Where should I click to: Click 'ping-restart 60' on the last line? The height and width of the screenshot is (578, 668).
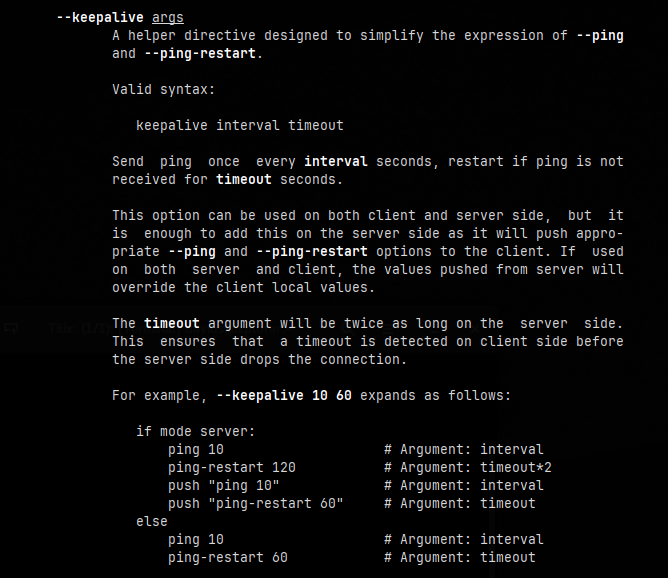tap(227, 557)
